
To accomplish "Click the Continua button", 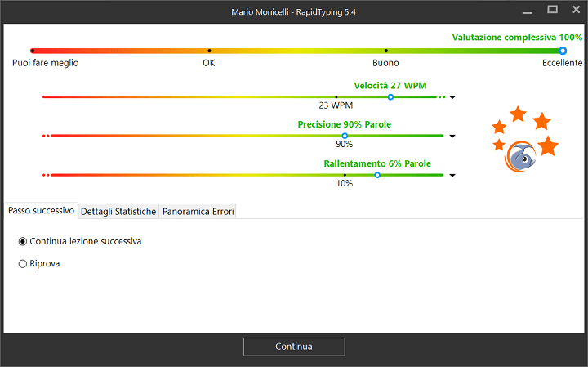I will pos(294,347).
